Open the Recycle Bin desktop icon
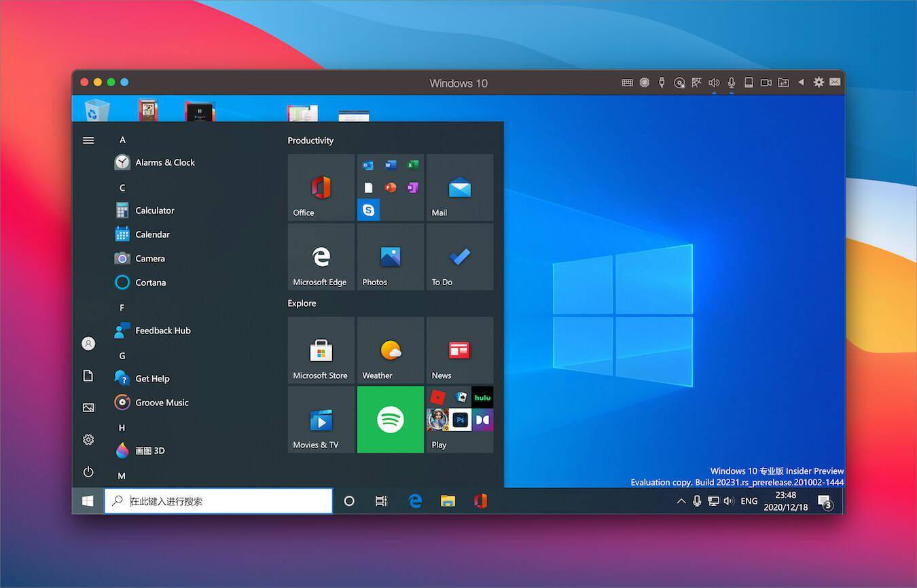This screenshot has width=917, height=588. click(x=96, y=109)
